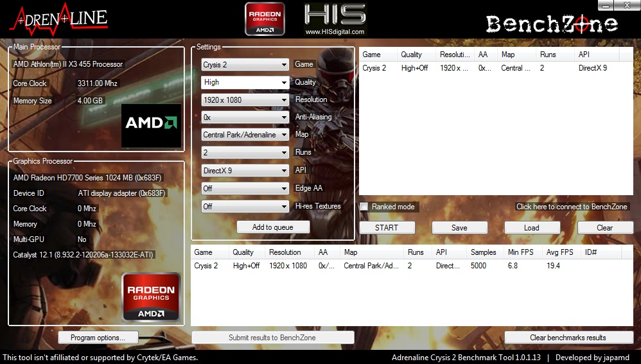
Task: Click the Adrenaline logo
Action: point(58,18)
